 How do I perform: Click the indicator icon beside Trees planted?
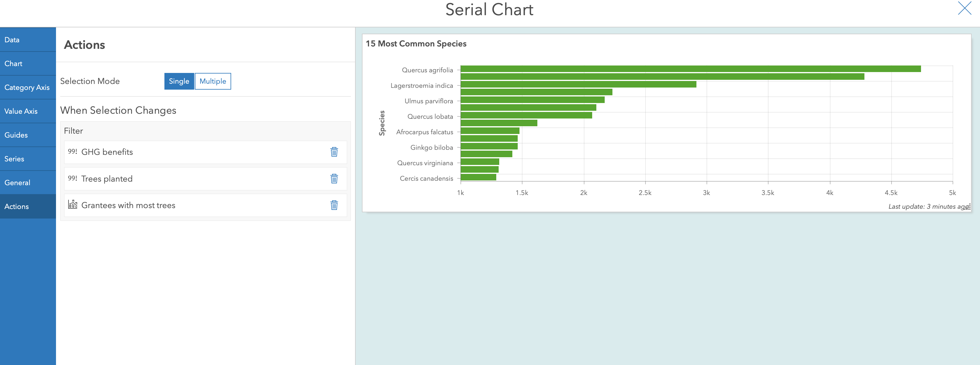(73, 178)
